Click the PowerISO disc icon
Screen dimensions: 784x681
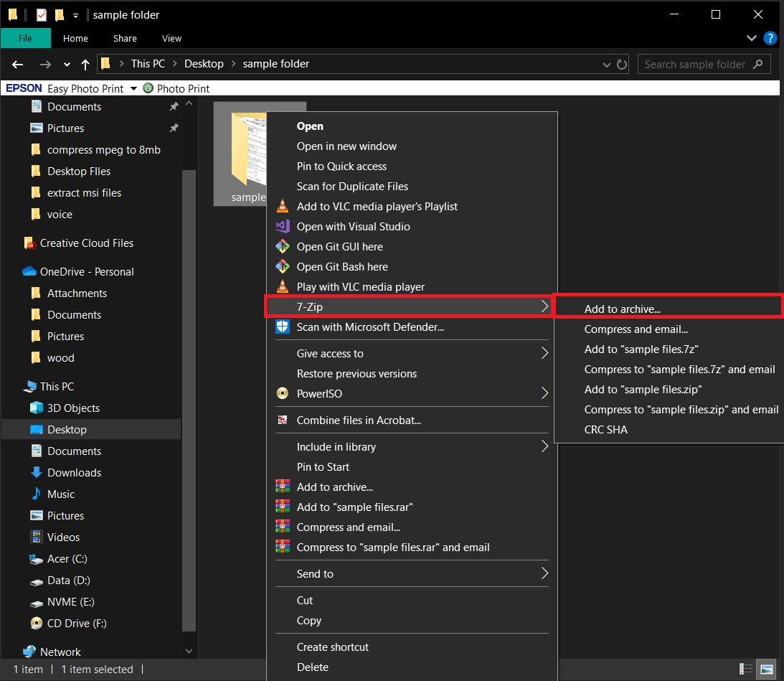tap(283, 393)
